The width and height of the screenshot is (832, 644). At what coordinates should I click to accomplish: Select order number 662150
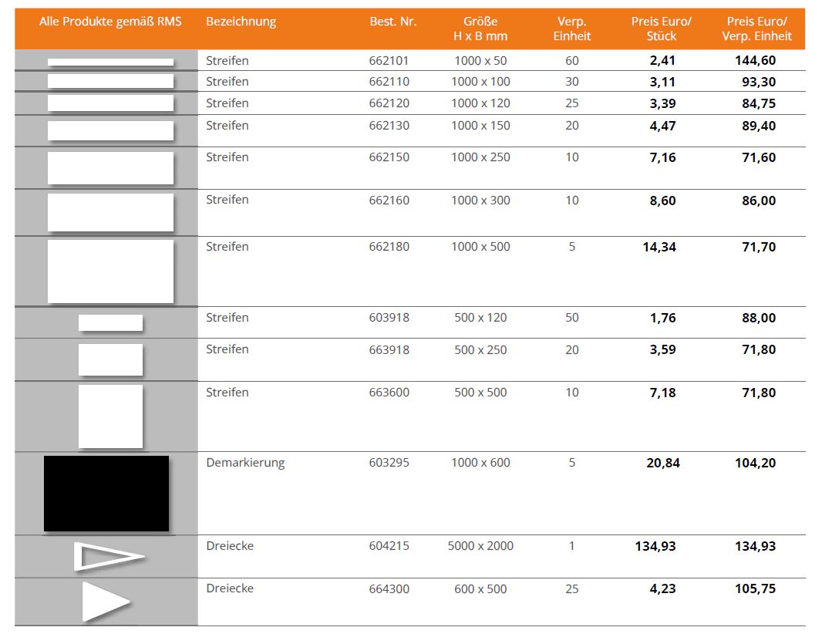click(389, 157)
